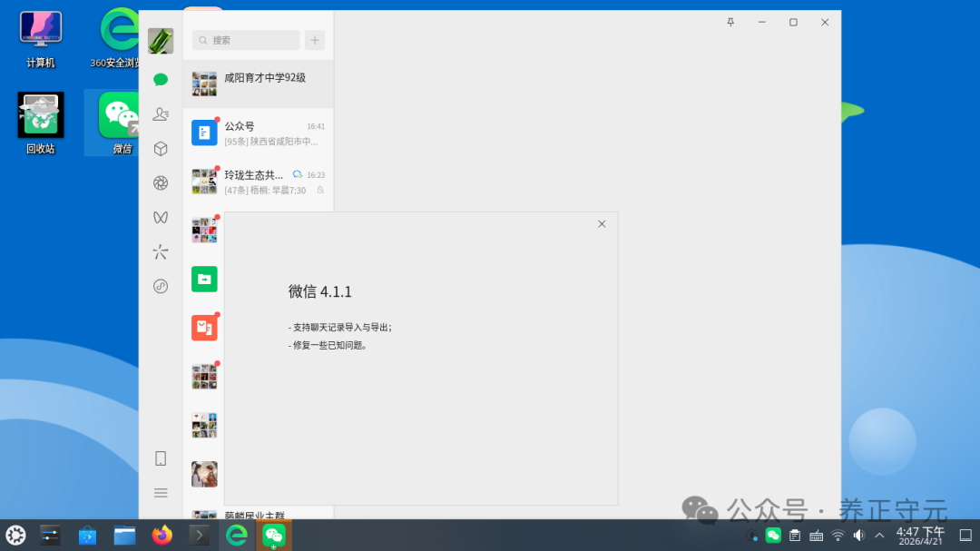980x551 pixels.
Task: Open the 回收站 recycle bin icon
Action: click(41, 123)
